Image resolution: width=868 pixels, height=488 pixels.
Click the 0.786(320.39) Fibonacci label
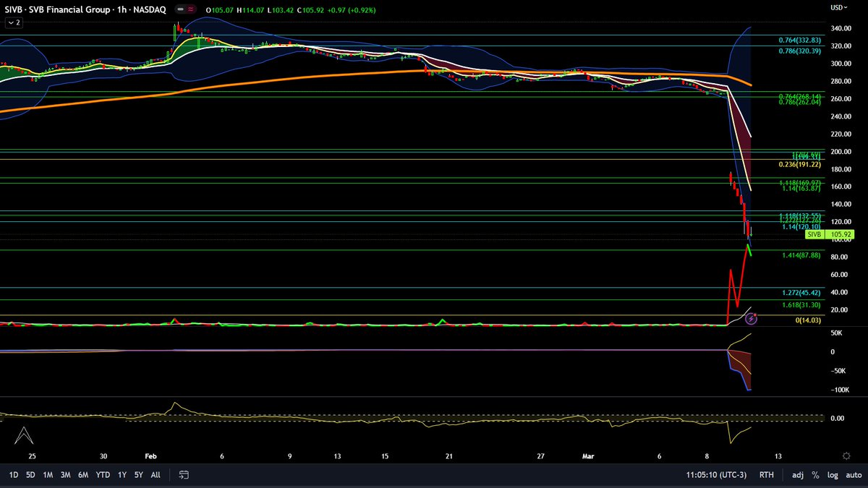[x=801, y=51]
